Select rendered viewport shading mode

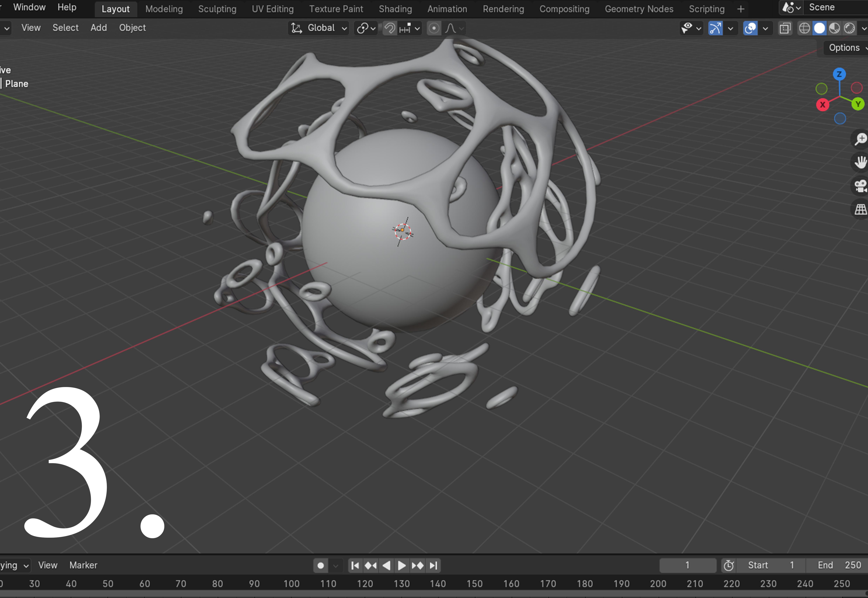[849, 28]
